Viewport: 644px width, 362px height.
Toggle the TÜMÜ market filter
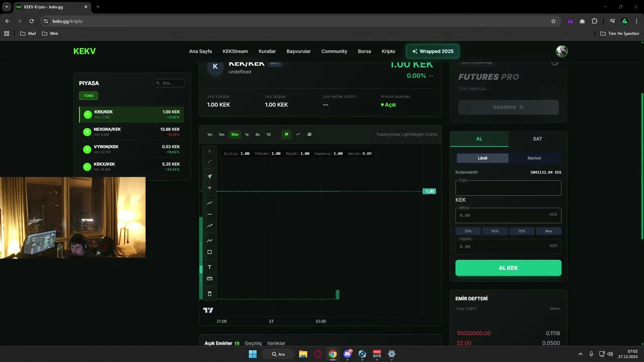coord(89,96)
